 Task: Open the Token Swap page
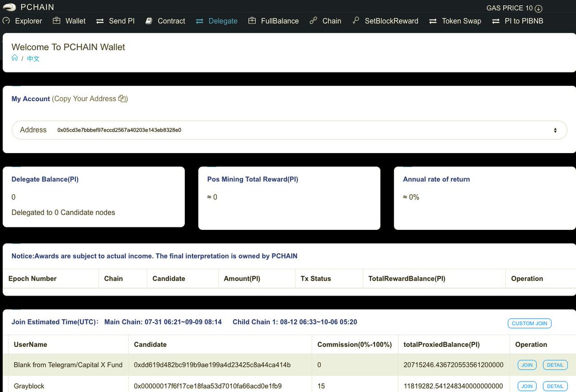coord(461,21)
